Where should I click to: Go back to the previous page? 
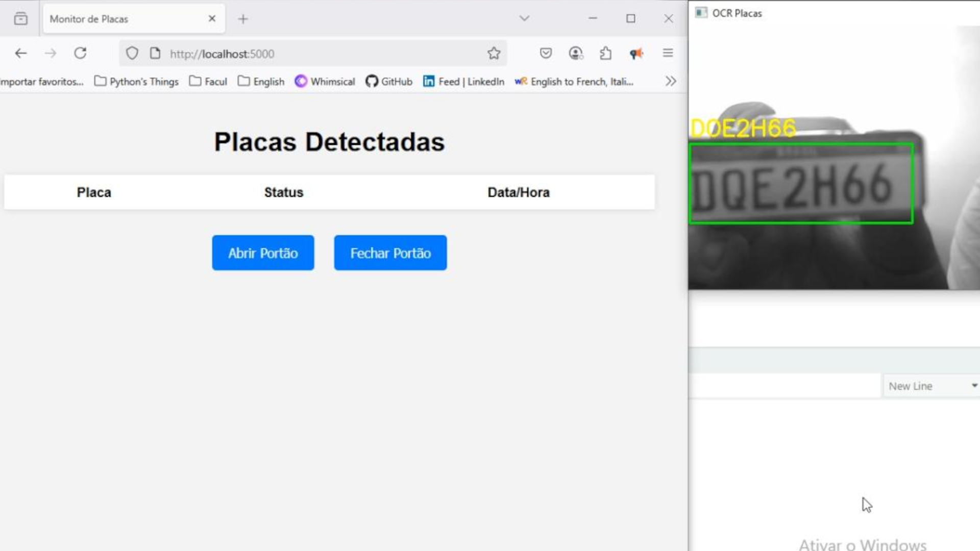21,53
